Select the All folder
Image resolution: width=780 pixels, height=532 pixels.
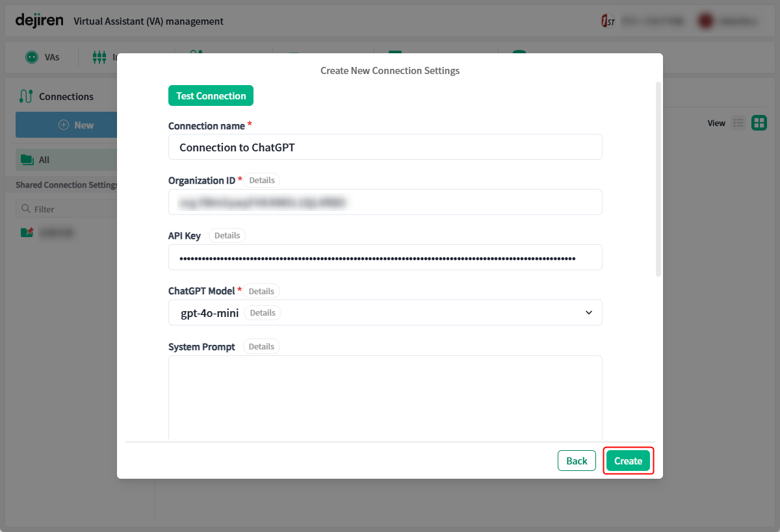pos(66,160)
